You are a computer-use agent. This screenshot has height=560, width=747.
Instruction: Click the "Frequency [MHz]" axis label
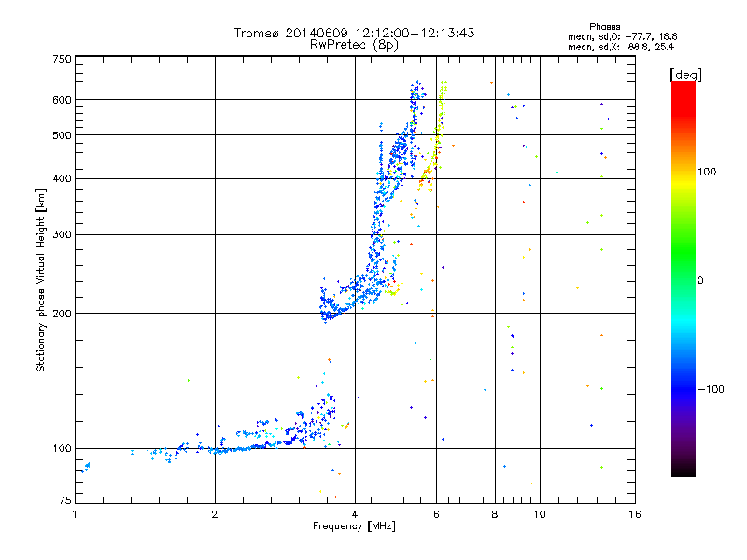click(x=354, y=526)
